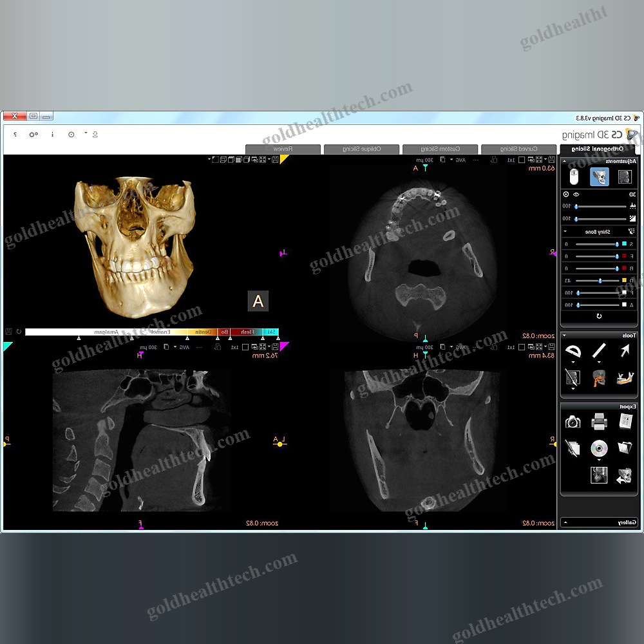Click the 'i' information icon
This screenshot has width=644, height=644.
52,135
